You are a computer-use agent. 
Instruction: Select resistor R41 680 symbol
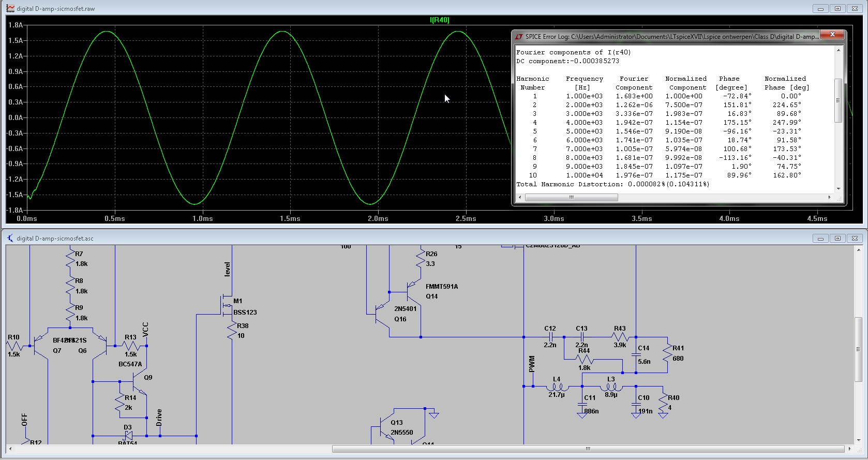[667, 352]
